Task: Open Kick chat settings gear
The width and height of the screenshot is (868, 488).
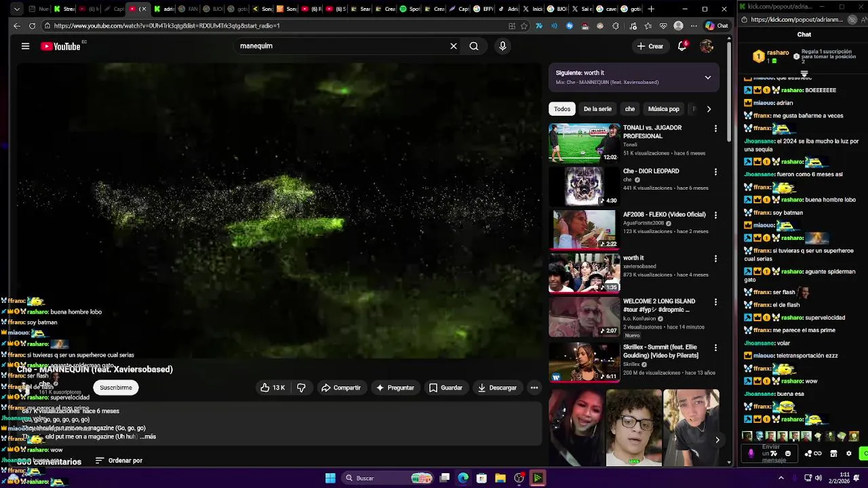Action: tap(848, 453)
